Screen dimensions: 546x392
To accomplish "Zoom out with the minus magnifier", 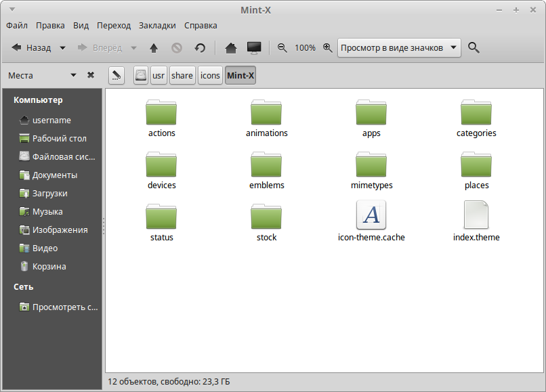I will [282, 48].
